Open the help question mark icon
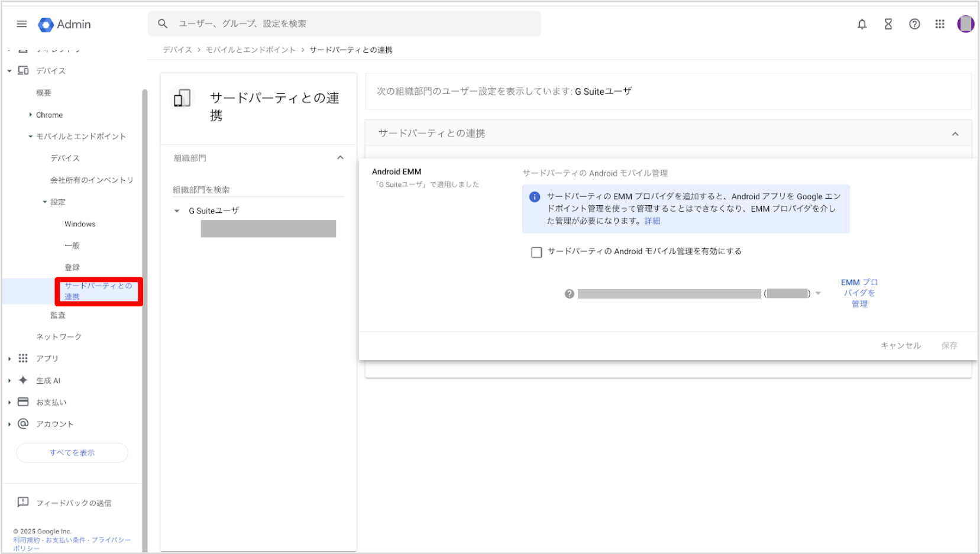Screen dimensions: 980x554 (914, 24)
